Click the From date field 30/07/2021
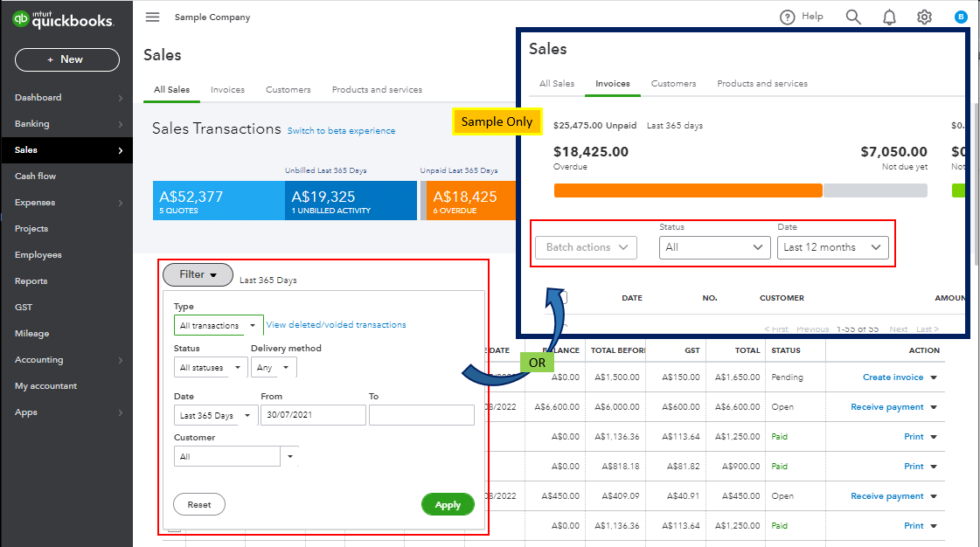This screenshot has width=980, height=547. (313, 415)
